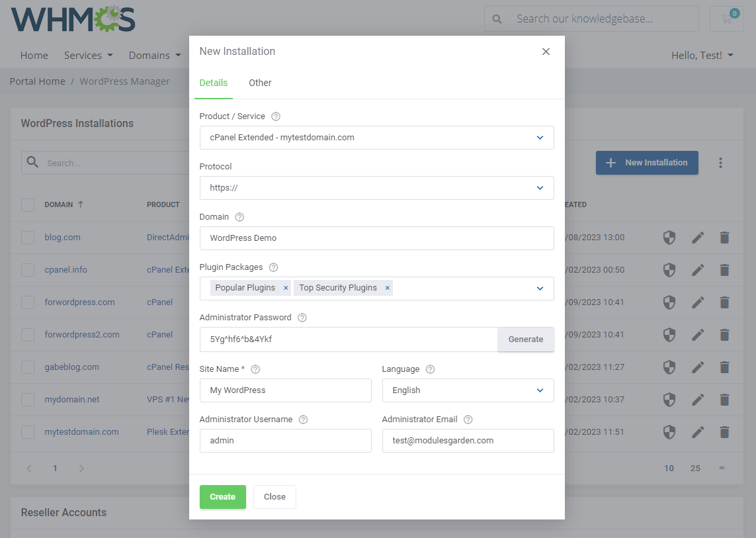Click Administrator Email input field
The image size is (756, 538).
click(x=468, y=441)
